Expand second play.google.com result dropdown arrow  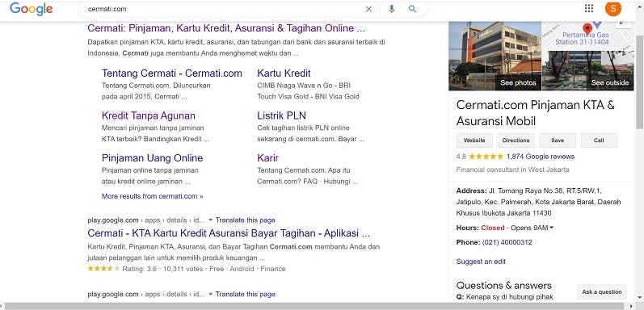point(211,294)
